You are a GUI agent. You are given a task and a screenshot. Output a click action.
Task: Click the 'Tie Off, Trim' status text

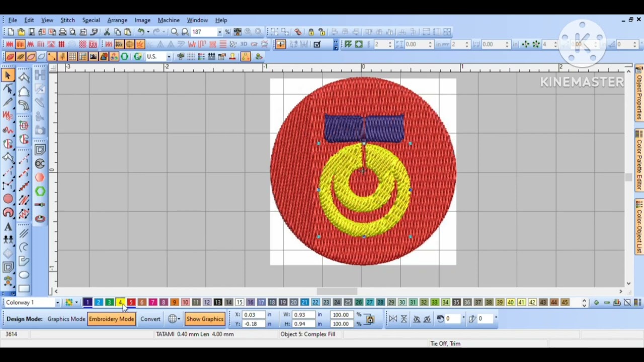[x=445, y=344]
